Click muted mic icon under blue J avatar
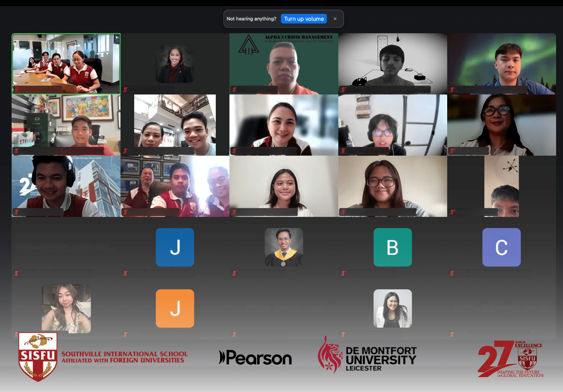 point(125,273)
